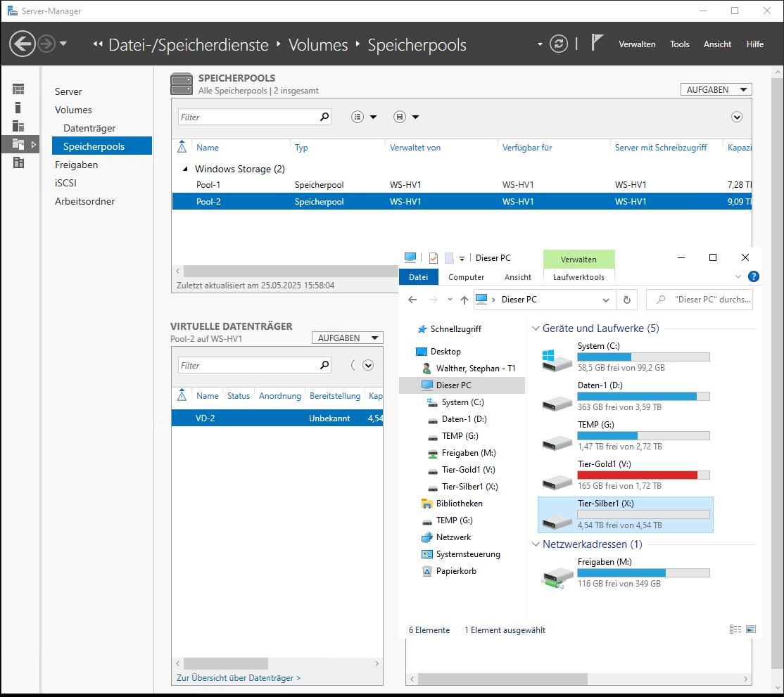Go to iSCSI in navigation pane
The width and height of the screenshot is (784, 697).
pos(65,183)
